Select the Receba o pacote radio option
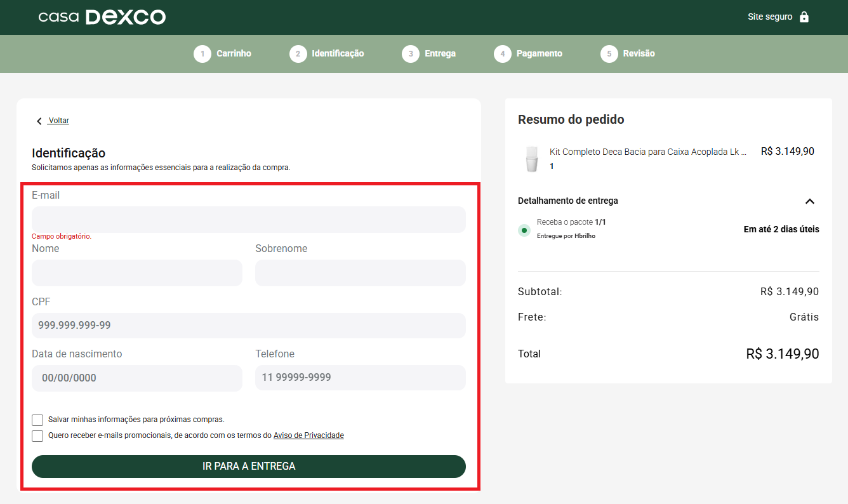 (x=524, y=230)
